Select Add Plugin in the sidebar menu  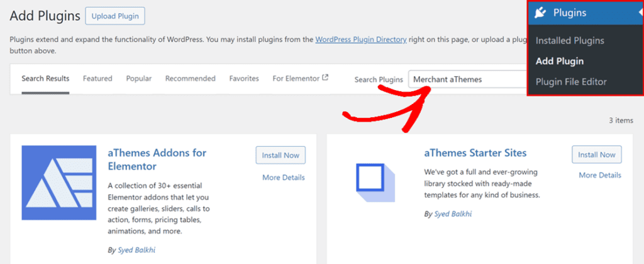click(x=560, y=61)
